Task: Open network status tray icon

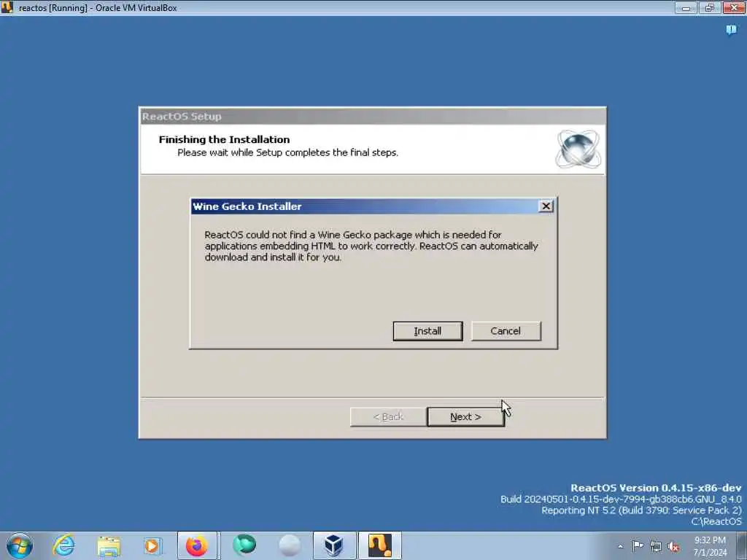Action: (x=656, y=546)
